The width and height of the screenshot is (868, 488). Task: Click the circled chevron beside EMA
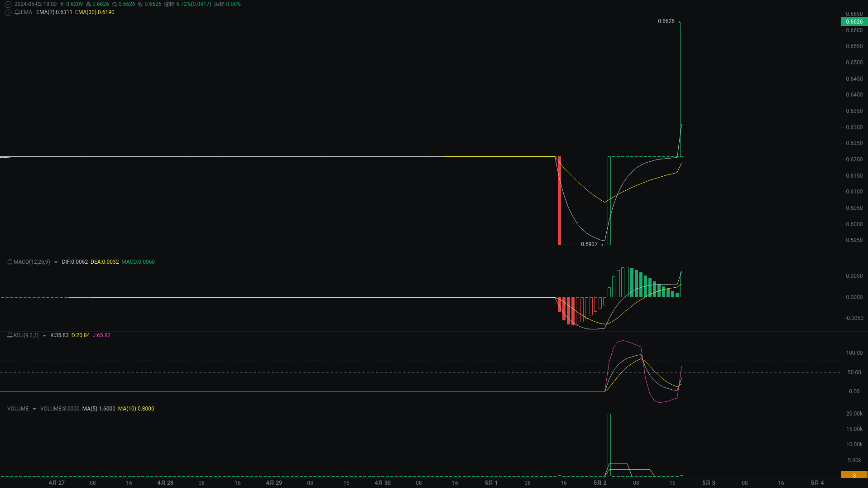click(x=8, y=12)
